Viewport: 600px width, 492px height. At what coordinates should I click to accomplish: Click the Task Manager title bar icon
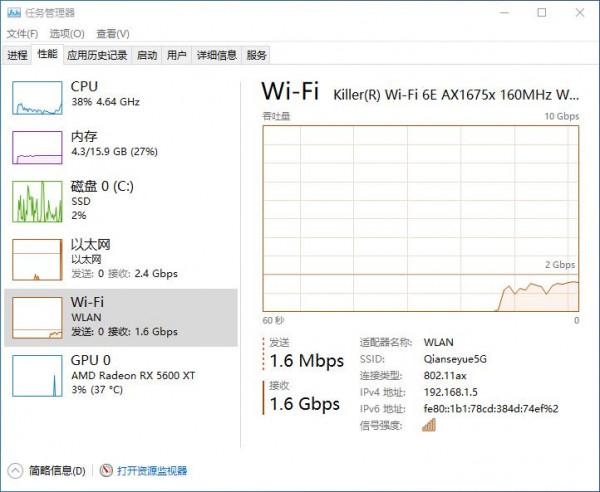tap(14, 13)
